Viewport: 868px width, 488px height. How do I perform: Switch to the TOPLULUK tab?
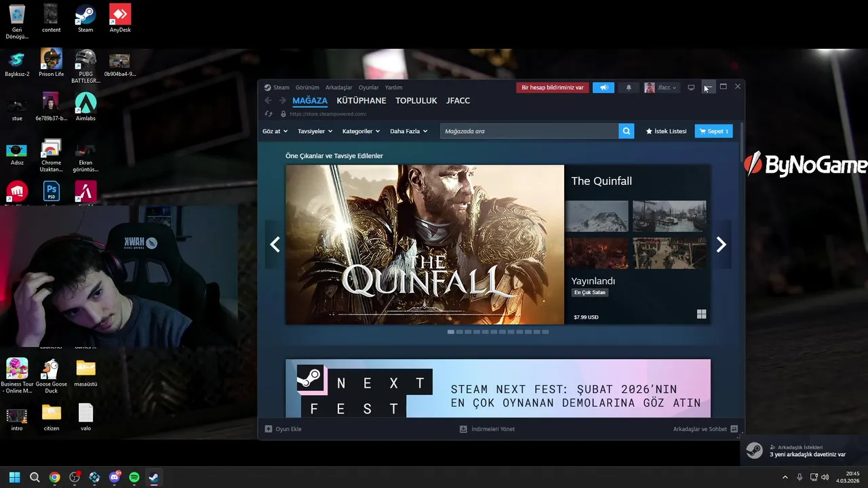(416, 100)
